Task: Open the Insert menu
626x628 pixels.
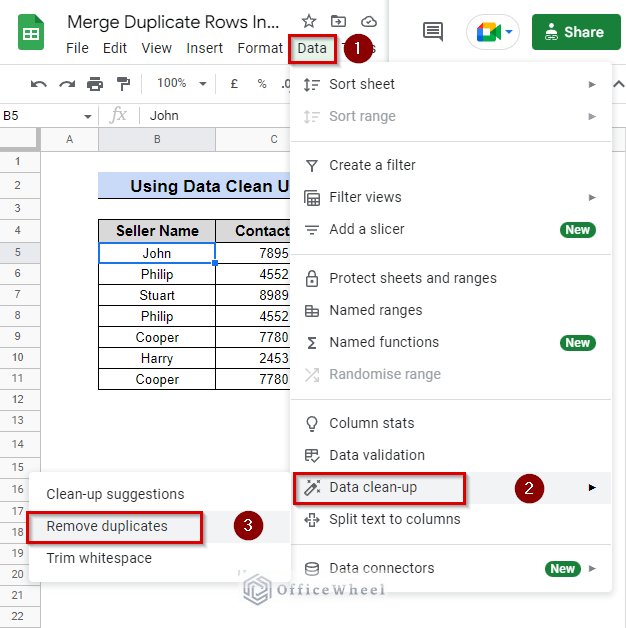Action: click(204, 48)
